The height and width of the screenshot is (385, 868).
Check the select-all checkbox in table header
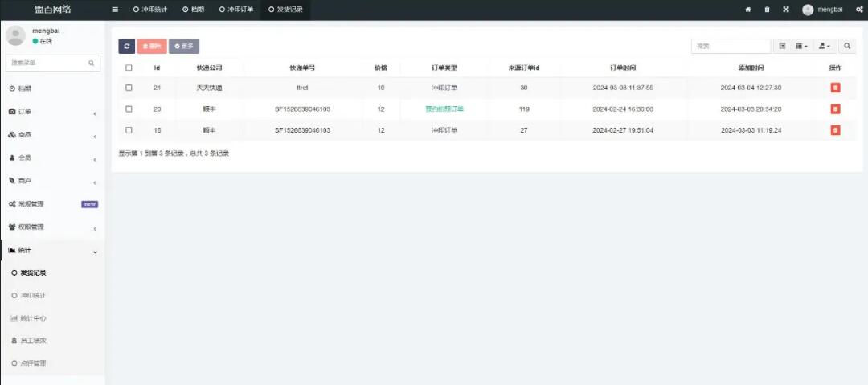tap(129, 68)
